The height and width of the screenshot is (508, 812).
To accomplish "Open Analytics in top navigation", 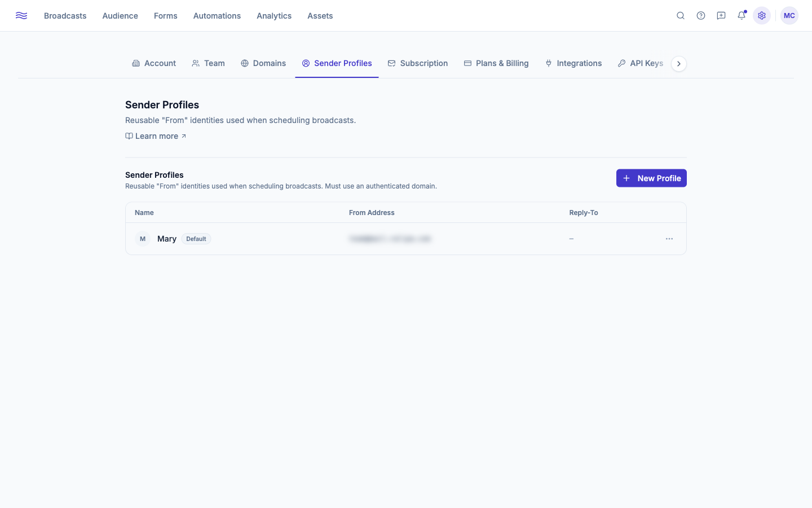I will pyautogui.click(x=274, y=16).
